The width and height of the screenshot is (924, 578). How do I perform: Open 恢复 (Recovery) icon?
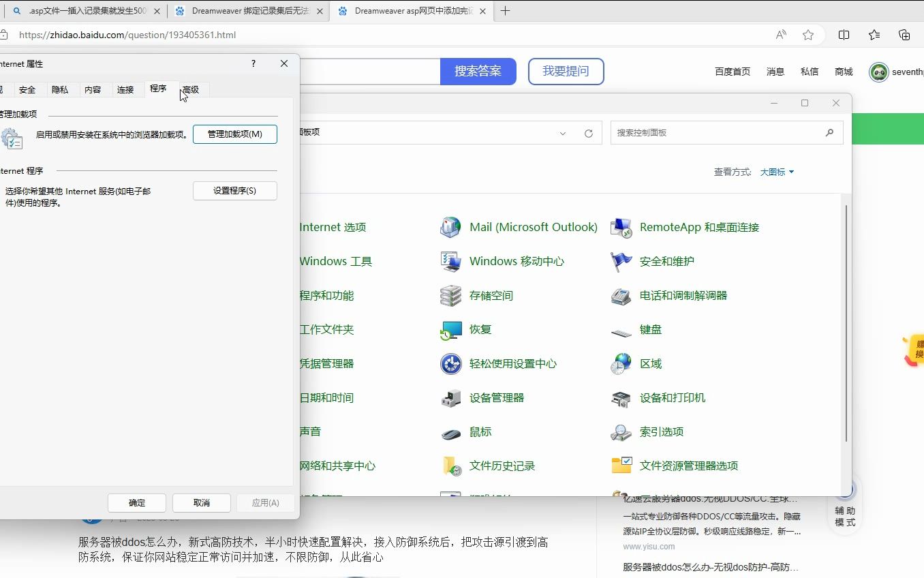click(x=480, y=329)
